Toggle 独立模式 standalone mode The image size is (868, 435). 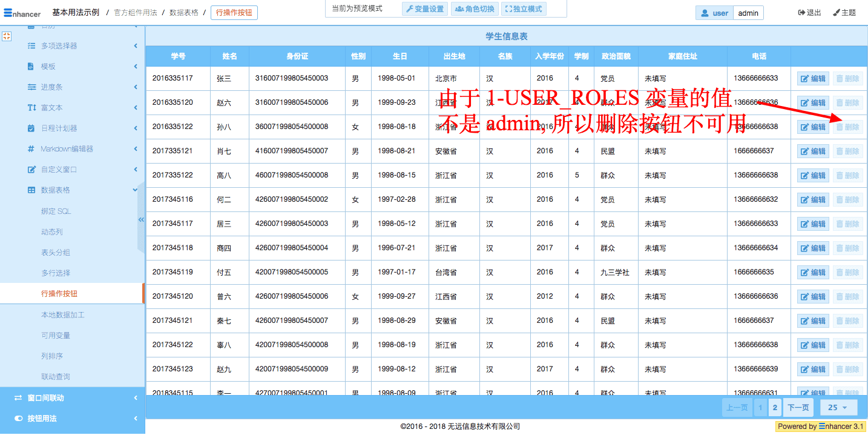[x=524, y=9]
